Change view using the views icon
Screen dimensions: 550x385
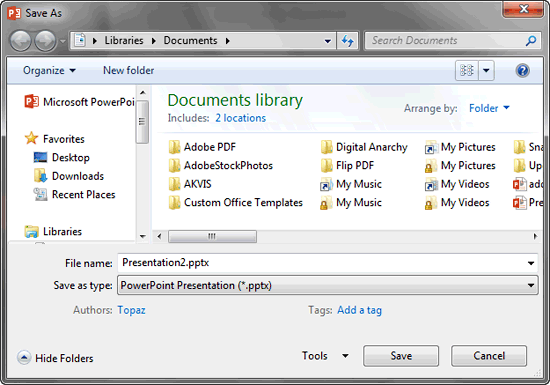[467, 70]
